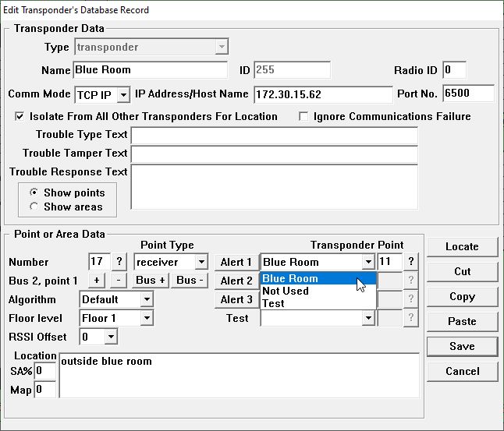Screen dimensions: 504x431
Task: Click the Locate button
Action: (462, 246)
